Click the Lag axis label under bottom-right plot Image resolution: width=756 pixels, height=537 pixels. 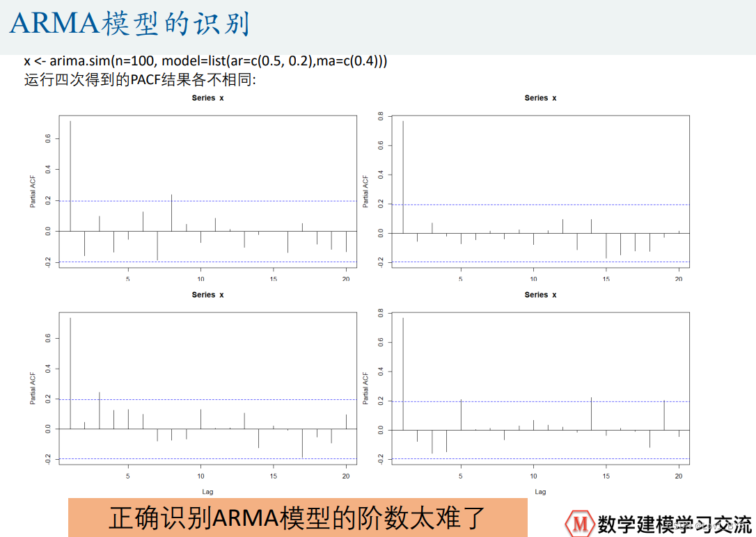[540, 491]
